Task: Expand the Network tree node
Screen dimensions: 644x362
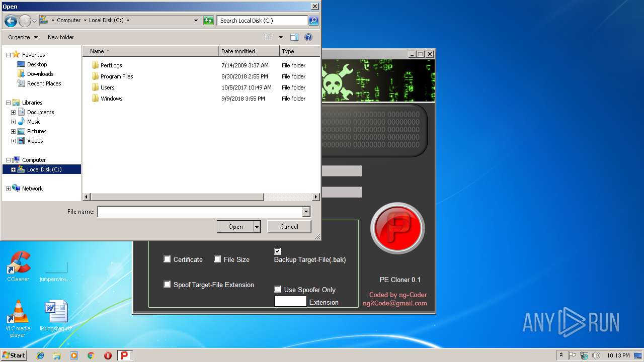Action: pos(8,189)
